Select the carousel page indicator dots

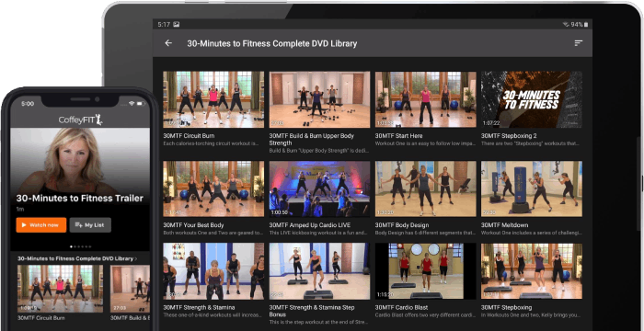coord(81,246)
